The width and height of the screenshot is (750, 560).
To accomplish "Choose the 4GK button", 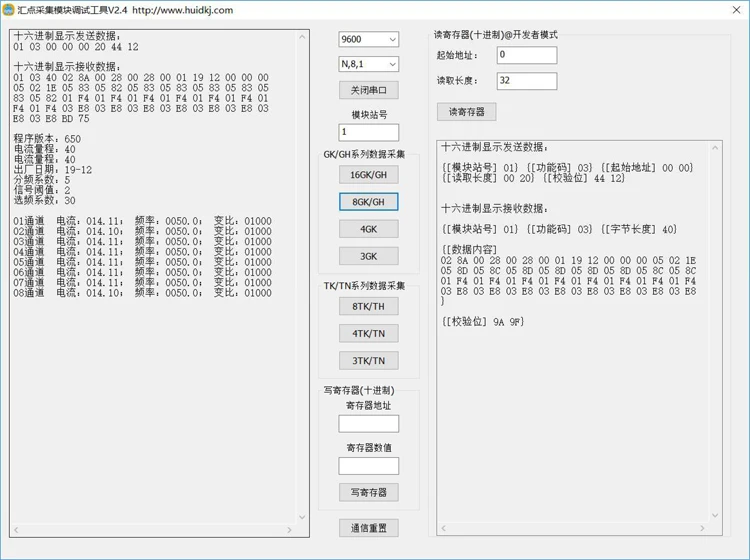I will pyautogui.click(x=368, y=229).
